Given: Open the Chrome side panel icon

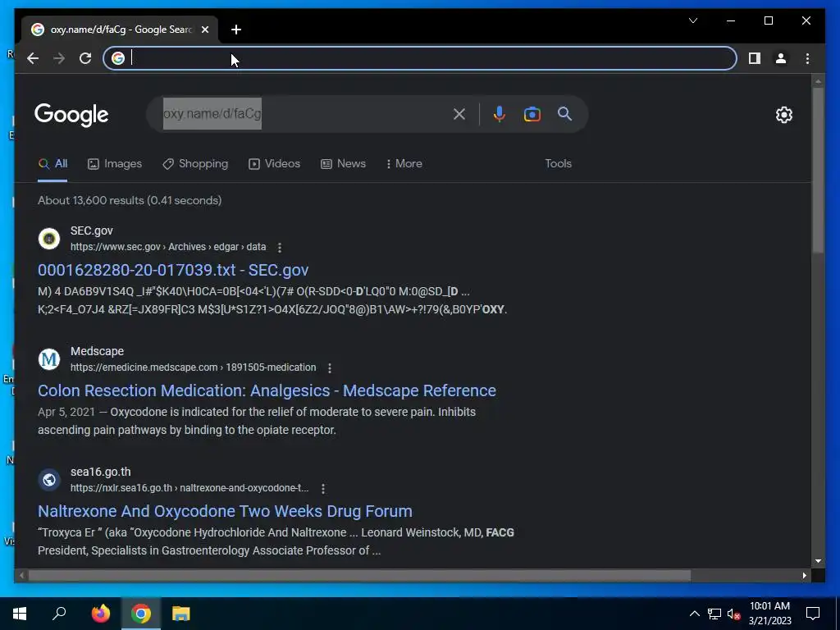Looking at the screenshot, I should click(755, 58).
